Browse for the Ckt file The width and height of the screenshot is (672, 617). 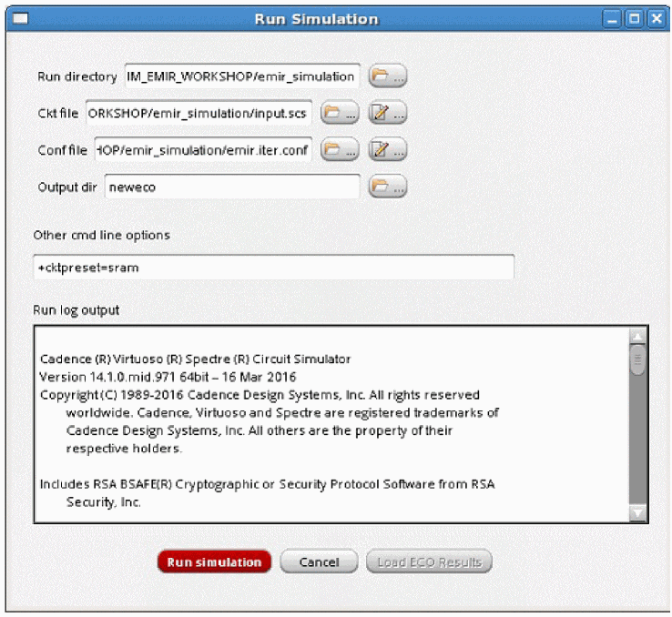pos(340,113)
